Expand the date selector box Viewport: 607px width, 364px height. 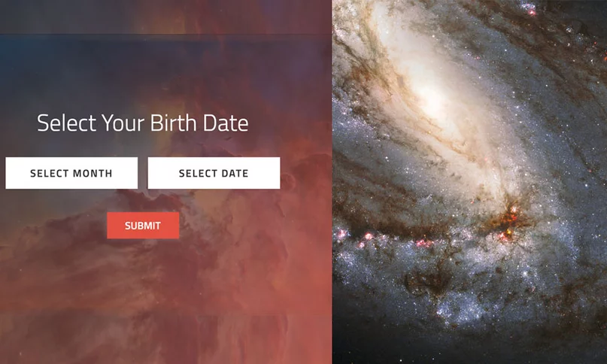tap(214, 173)
